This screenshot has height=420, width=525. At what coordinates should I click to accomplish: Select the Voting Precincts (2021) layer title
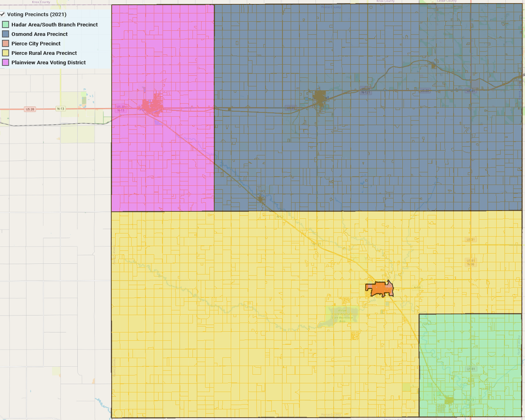(37, 14)
